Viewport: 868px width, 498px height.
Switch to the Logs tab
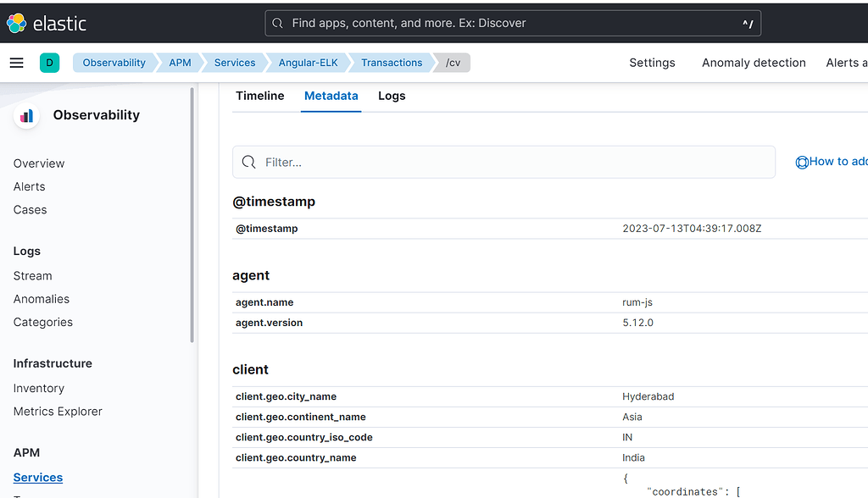[x=391, y=96]
